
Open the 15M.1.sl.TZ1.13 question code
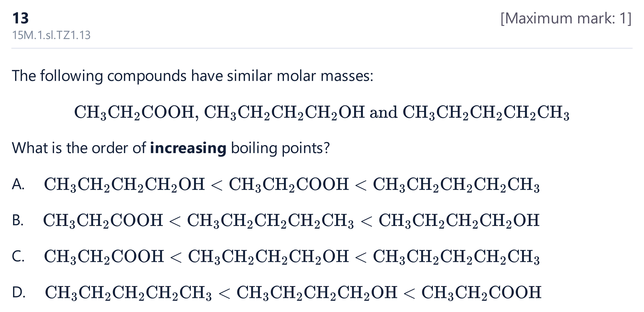(51, 35)
